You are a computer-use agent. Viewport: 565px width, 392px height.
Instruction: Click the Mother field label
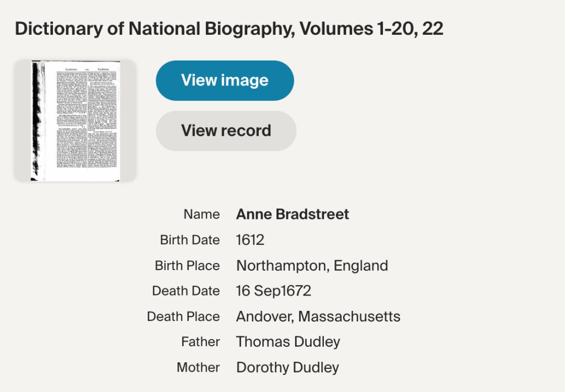pos(198,367)
